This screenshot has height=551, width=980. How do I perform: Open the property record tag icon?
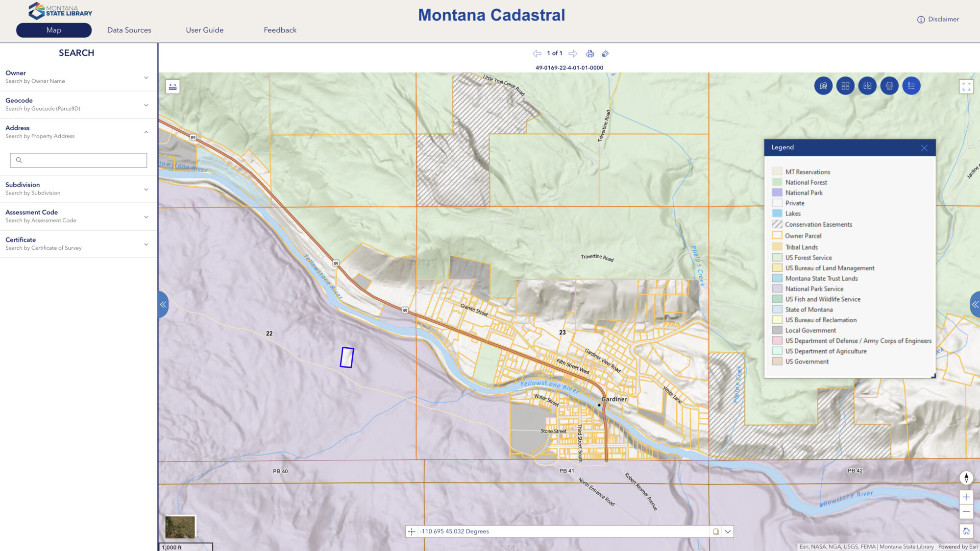(x=605, y=53)
